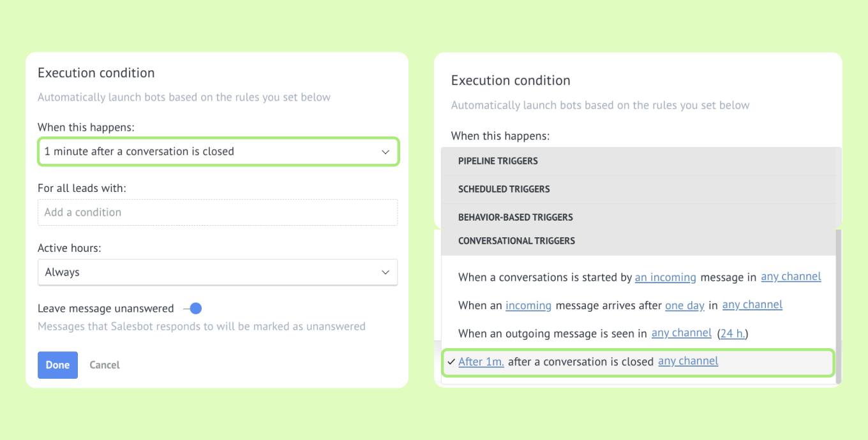Click the trigger list vertical scrollbar
Image resolution: width=868 pixels, height=440 pixels.
pyautogui.click(x=839, y=306)
